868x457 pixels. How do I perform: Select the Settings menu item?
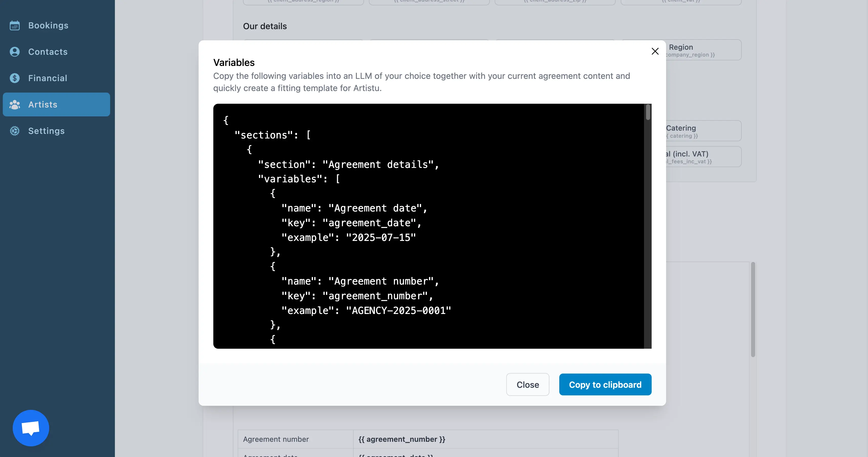[x=46, y=131]
